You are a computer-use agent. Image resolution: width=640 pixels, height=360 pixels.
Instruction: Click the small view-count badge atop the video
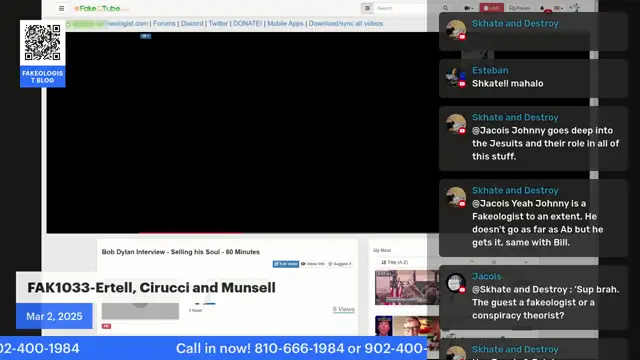pos(146,36)
